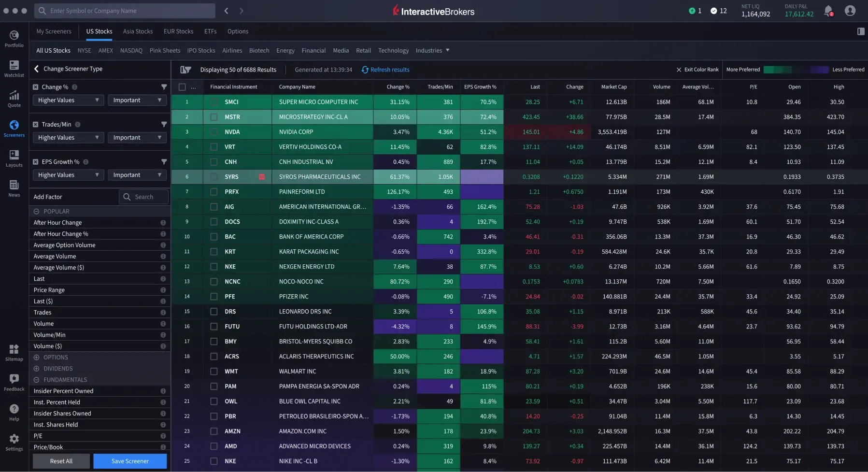The height and width of the screenshot is (472, 868).
Task: Switch to the Asia Stocks tab
Action: tap(138, 31)
